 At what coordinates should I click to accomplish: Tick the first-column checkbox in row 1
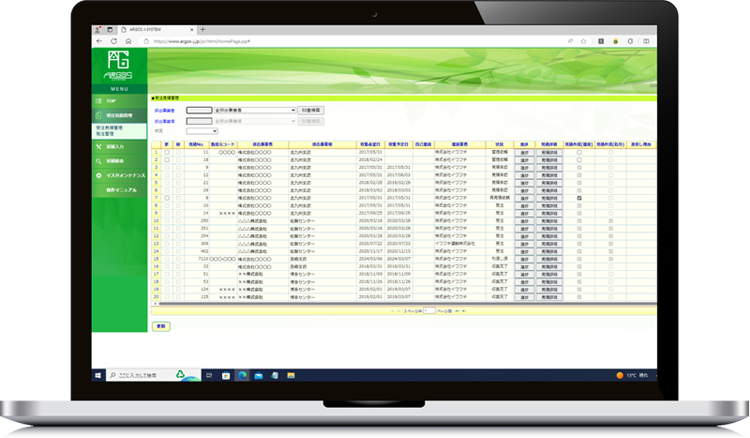click(x=168, y=150)
